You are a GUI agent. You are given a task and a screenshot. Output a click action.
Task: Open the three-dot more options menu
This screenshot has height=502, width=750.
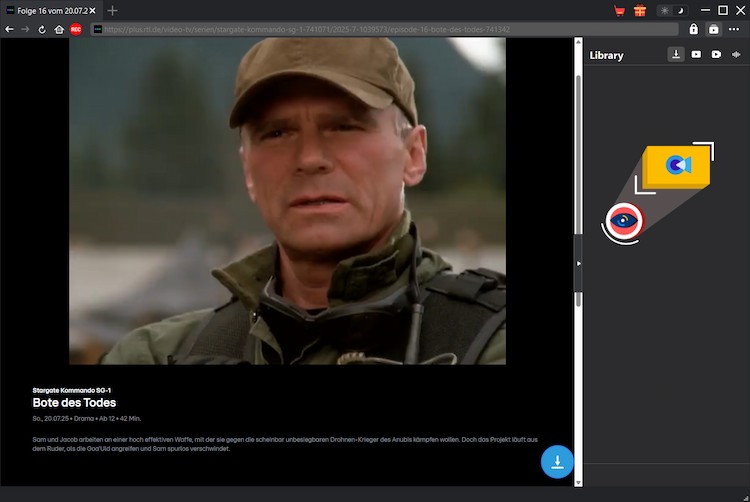(734, 29)
